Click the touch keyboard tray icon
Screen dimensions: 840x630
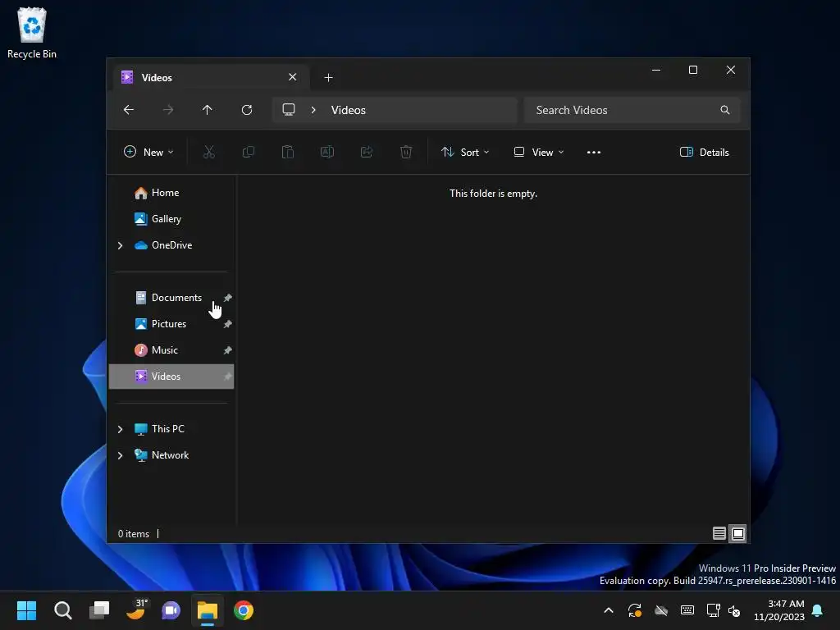point(687,610)
